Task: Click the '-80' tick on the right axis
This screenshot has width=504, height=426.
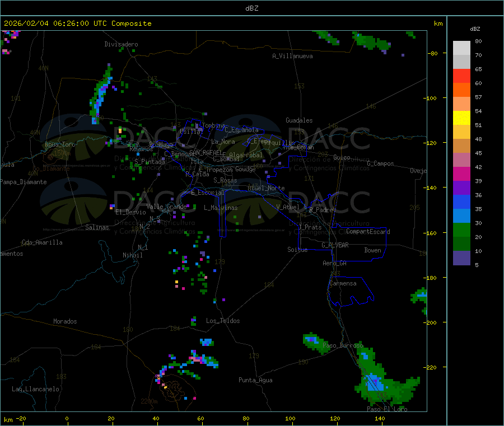Action: point(432,53)
